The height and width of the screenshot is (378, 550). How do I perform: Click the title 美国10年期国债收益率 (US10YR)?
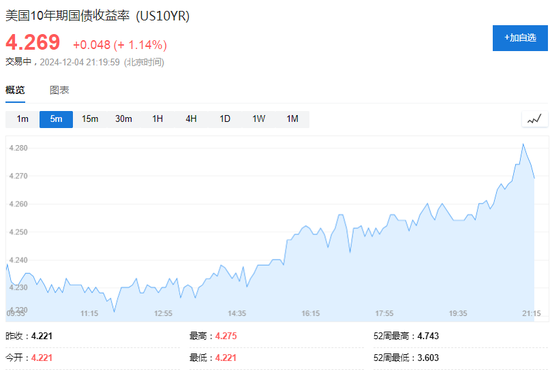pyautogui.click(x=98, y=16)
